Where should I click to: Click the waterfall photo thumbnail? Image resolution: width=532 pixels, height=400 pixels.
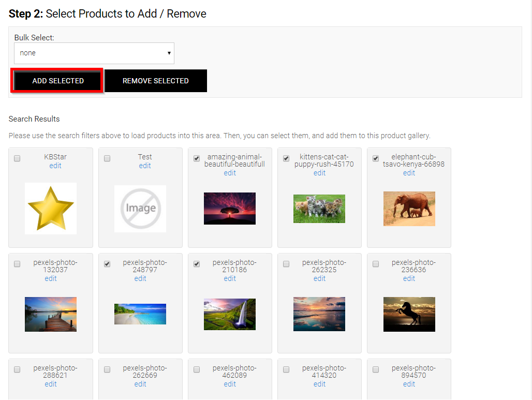click(x=230, y=314)
